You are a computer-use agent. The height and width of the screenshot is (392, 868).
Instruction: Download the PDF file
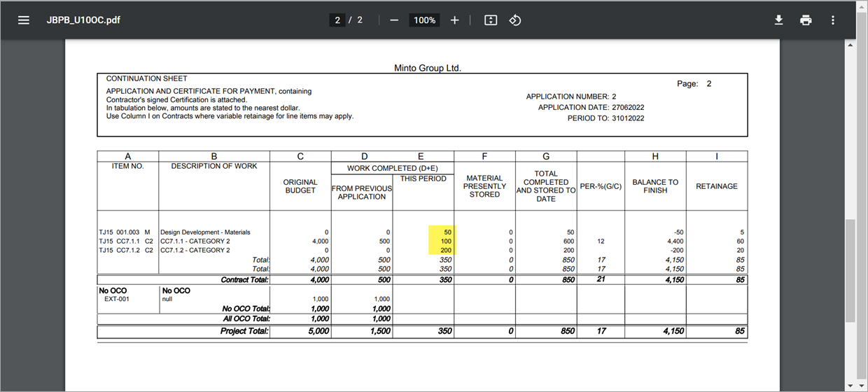pos(778,20)
